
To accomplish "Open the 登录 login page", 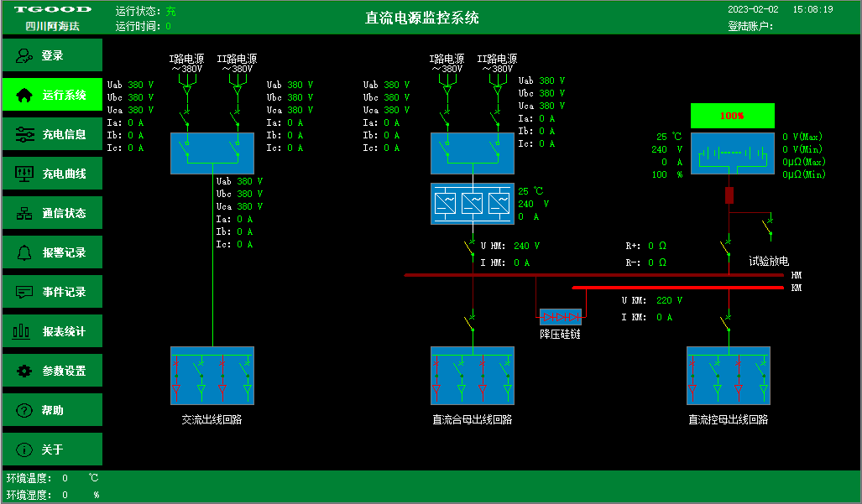I will pos(52,55).
